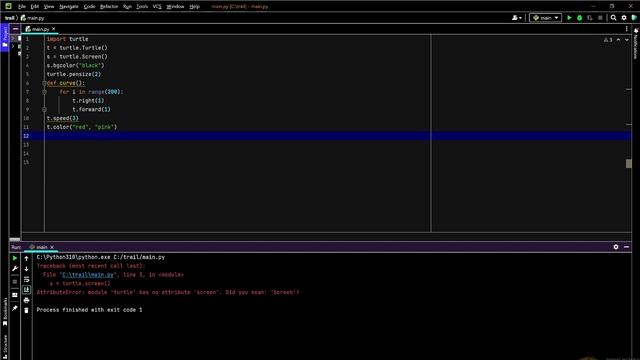The width and height of the screenshot is (640, 360).
Task: Collapse the def curve() fold marker
Action: [44, 83]
